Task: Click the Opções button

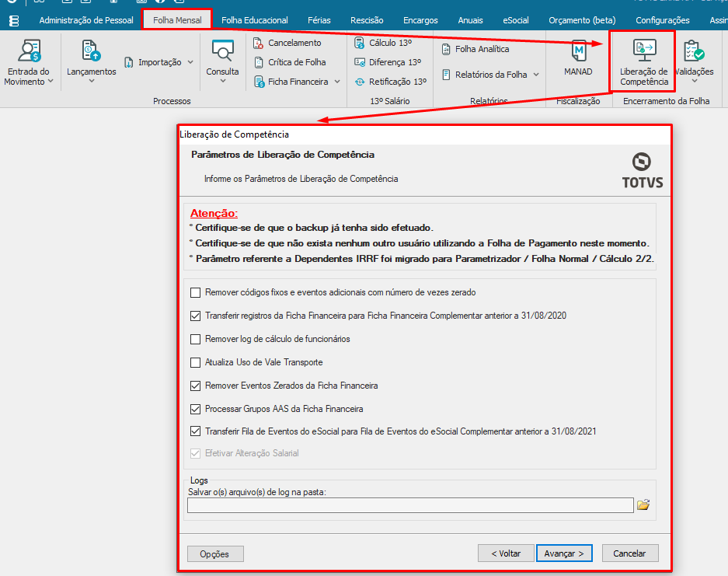Action: tap(215, 553)
